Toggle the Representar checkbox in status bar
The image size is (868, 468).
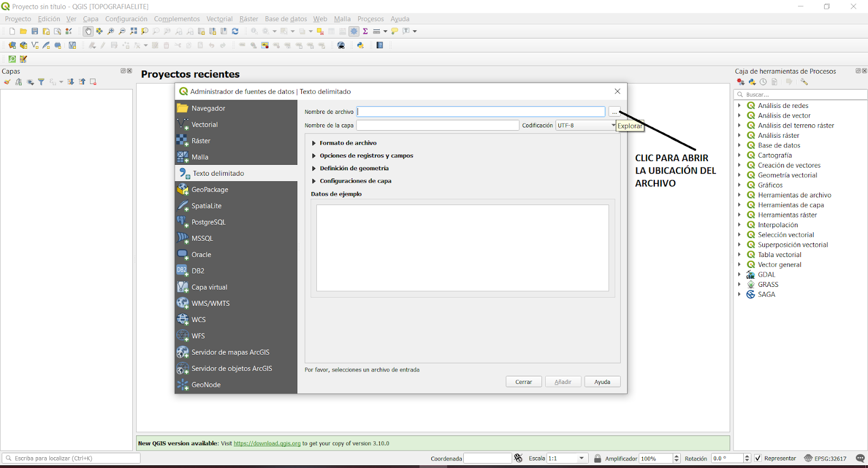pyautogui.click(x=758, y=458)
